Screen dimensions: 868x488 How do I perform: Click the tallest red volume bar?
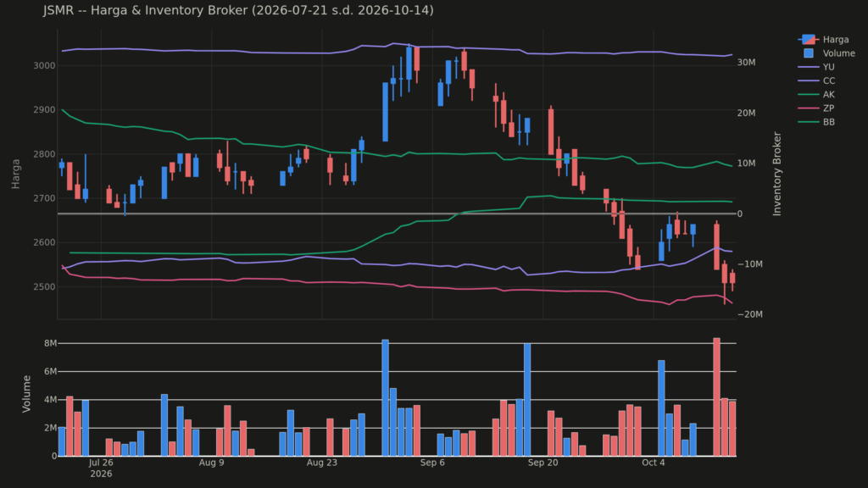tap(717, 396)
